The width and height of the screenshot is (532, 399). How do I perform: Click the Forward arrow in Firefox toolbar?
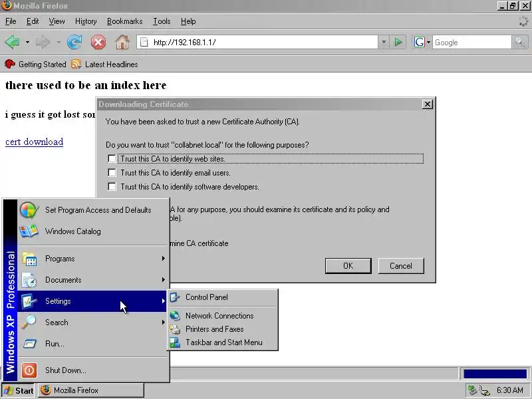43,42
